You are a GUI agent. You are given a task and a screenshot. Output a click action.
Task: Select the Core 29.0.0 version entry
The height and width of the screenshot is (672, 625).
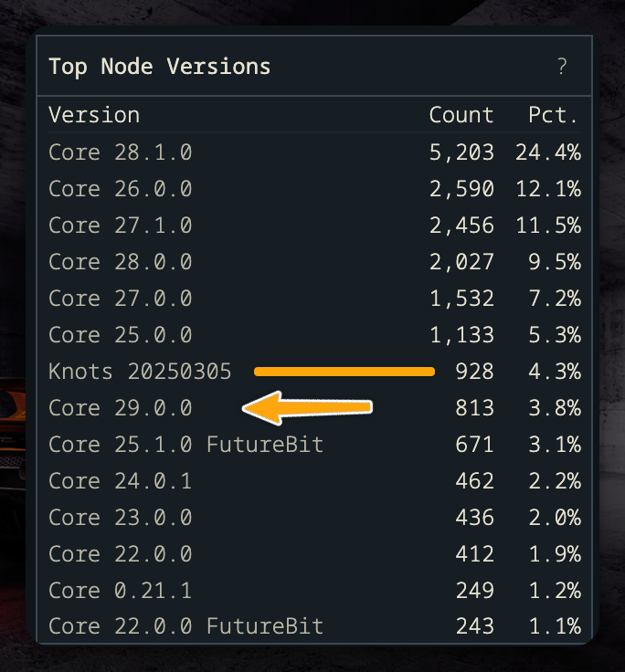pos(120,407)
